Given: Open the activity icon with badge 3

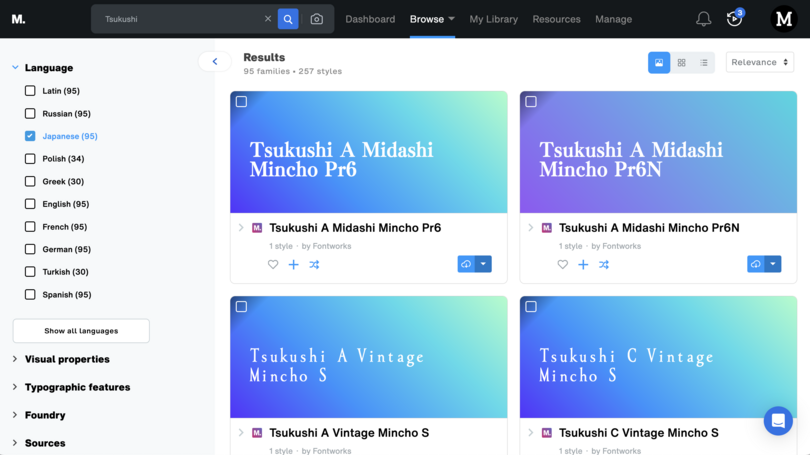Looking at the screenshot, I should [734, 19].
